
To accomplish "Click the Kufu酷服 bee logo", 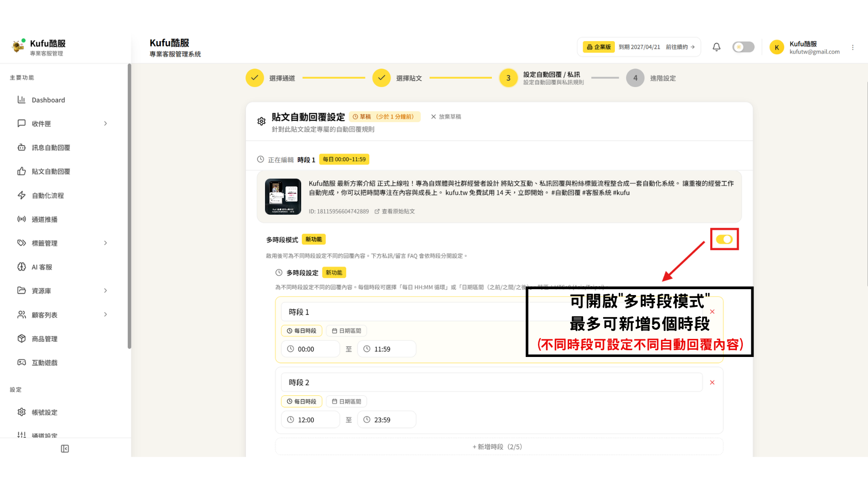I will click(x=19, y=46).
